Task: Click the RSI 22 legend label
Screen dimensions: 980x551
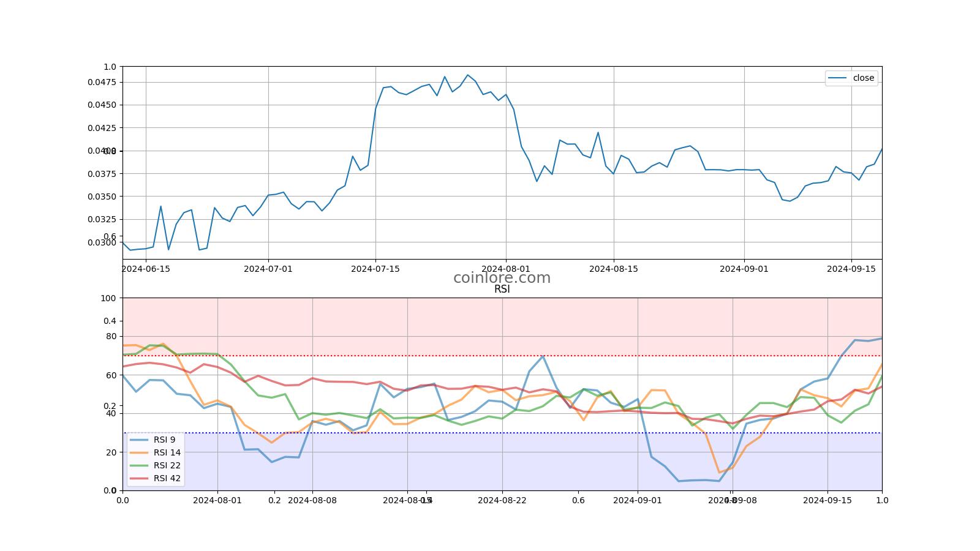Action: click(x=167, y=465)
